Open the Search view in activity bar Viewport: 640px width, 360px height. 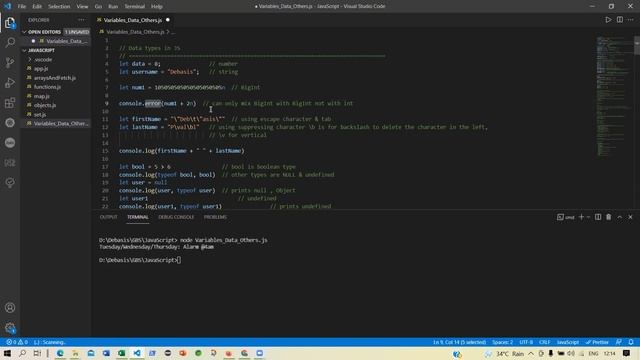(10, 42)
